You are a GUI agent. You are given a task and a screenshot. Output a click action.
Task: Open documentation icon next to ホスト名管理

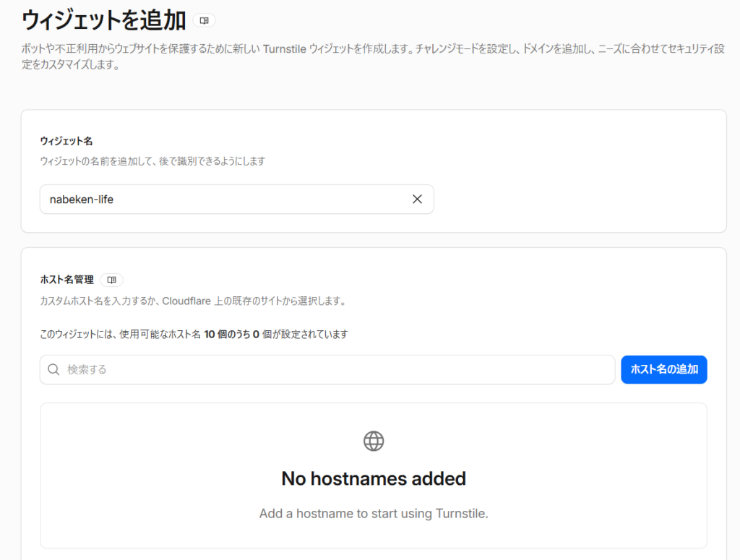pyautogui.click(x=111, y=280)
